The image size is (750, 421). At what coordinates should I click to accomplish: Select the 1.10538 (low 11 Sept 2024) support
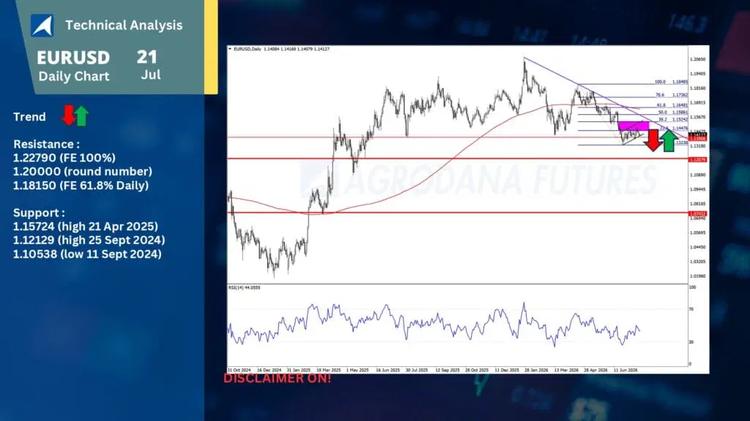[x=87, y=254]
